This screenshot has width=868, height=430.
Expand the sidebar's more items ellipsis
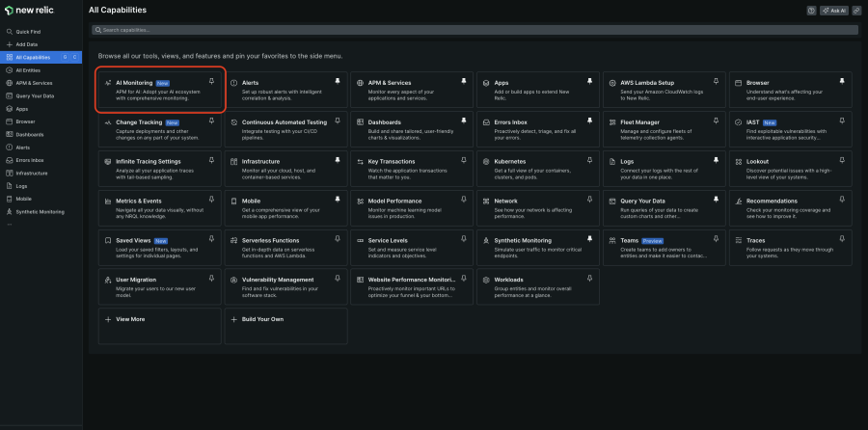9,225
